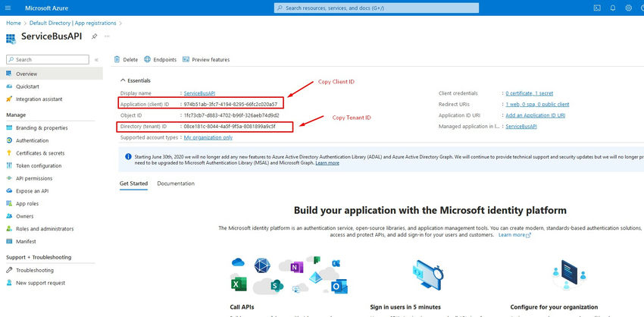This screenshot has width=644, height=317.
Task: Click the Authentication icon in sidebar
Action: point(9,140)
